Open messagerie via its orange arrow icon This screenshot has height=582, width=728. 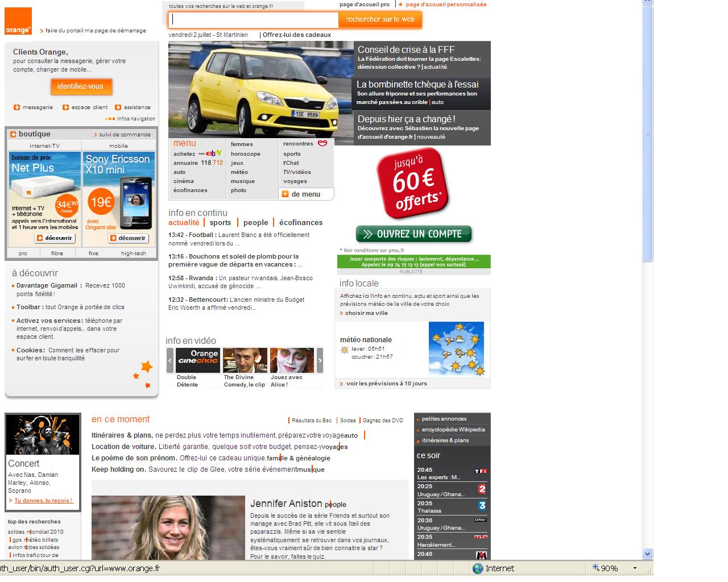point(18,107)
